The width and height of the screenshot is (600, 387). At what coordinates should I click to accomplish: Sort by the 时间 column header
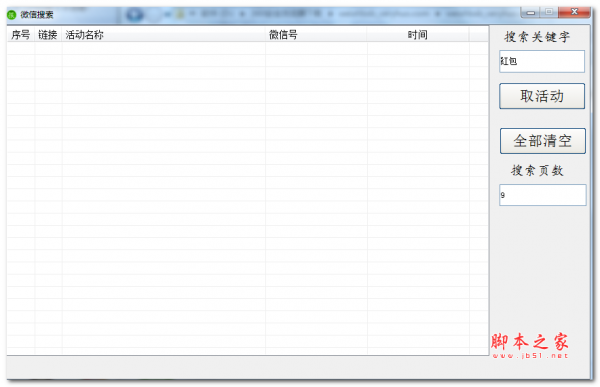tap(418, 35)
